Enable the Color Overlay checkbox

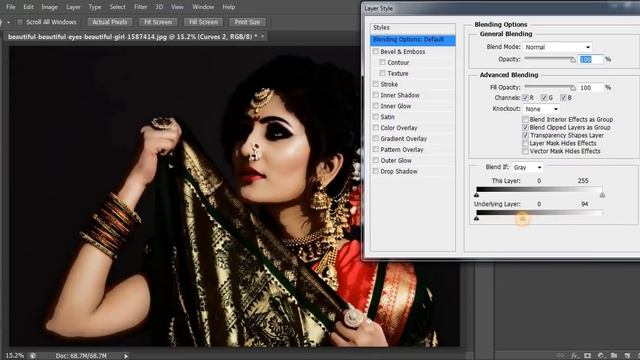376,128
